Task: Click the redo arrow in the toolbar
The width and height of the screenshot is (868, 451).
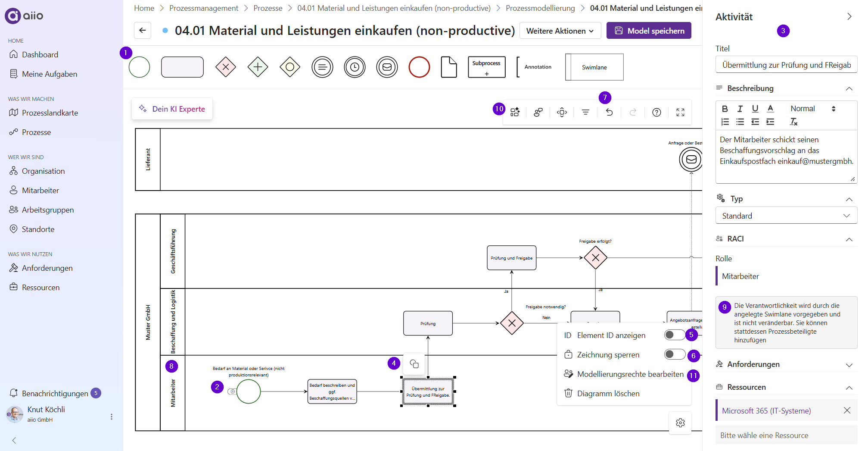Action: [x=633, y=113]
